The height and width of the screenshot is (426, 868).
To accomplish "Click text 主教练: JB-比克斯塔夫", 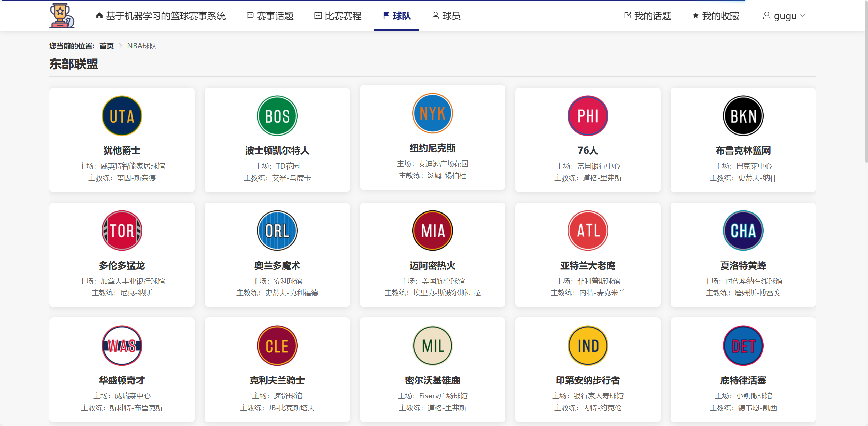I will click(277, 408).
